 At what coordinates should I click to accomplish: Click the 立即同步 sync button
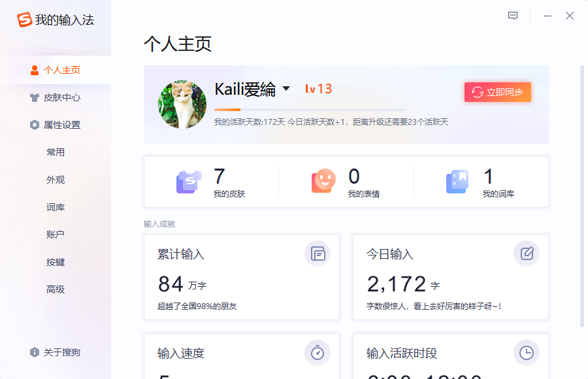coord(497,92)
